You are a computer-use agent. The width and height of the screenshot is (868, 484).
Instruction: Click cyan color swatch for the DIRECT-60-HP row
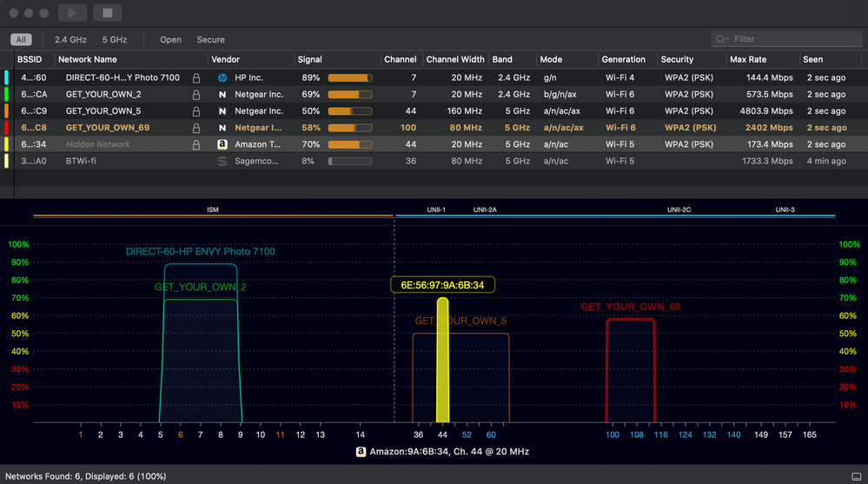click(x=7, y=77)
